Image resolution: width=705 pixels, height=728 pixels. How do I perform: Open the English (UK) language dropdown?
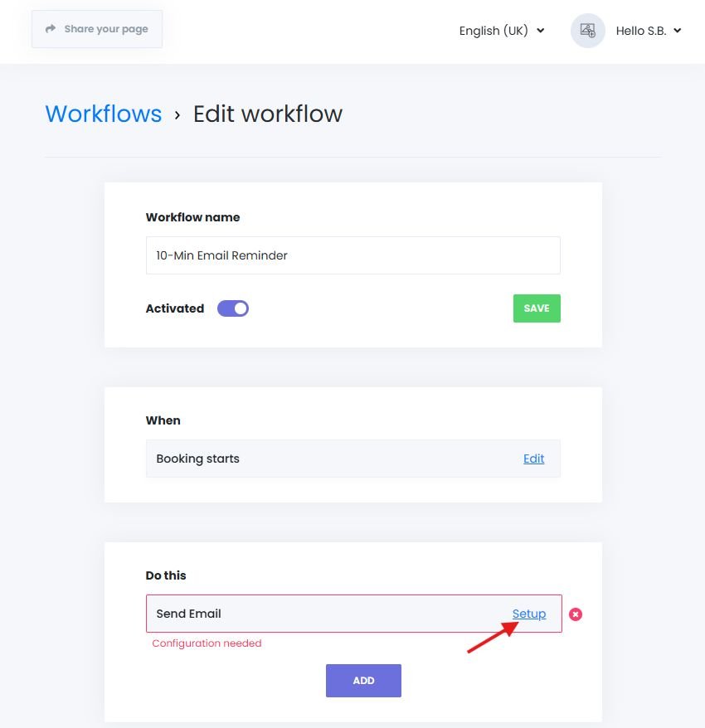(x=500, y=30)
